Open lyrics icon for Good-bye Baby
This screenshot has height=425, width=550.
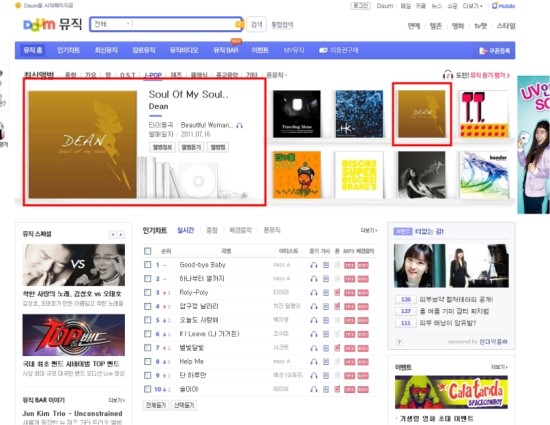tap(326, 265)
